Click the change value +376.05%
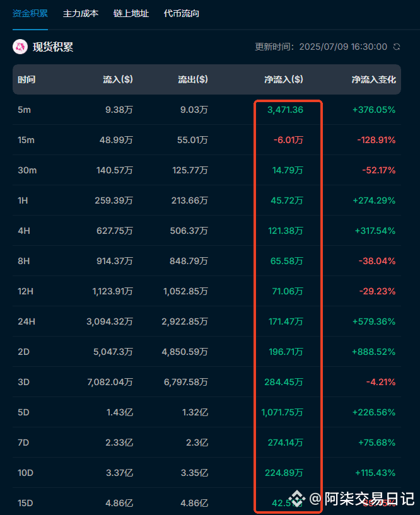The height and width of the screenshot is (515, 420). 374,110
